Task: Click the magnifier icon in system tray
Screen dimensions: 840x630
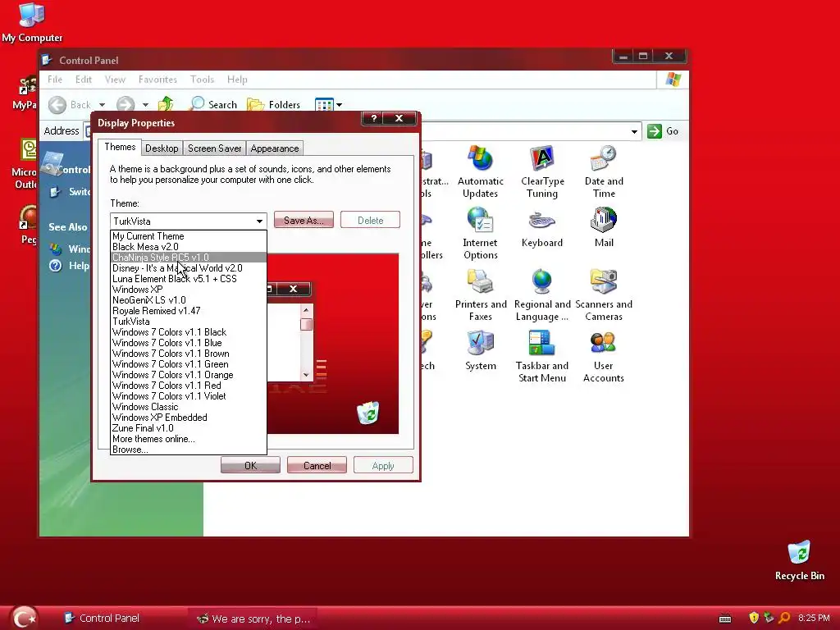Action: click(x=784, y=618)
